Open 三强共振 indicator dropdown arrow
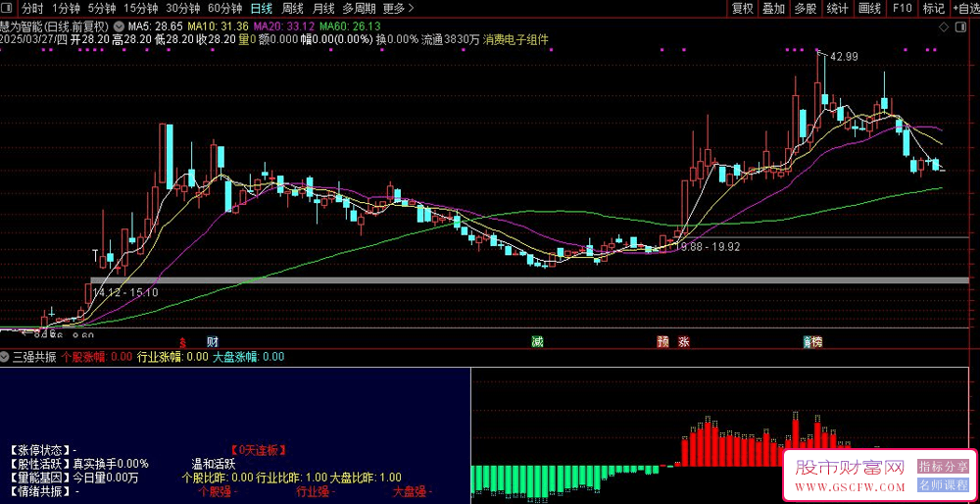Image resolution: width=980 pixels, height=504 pixels. point(6,357)
